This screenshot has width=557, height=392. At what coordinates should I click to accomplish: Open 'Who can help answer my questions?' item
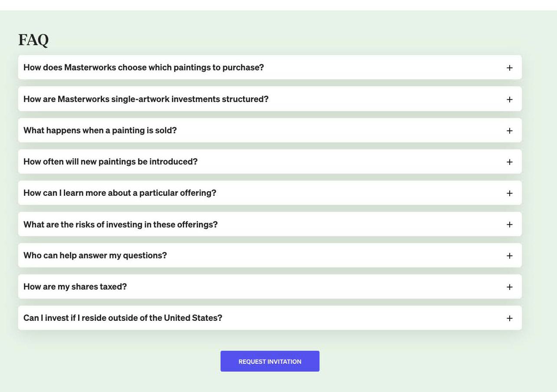pos(95,255)
